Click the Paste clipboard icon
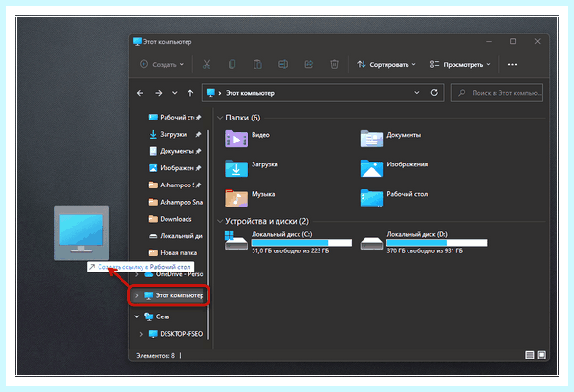Screen dimensions: 574x392 tap(257, 64)
